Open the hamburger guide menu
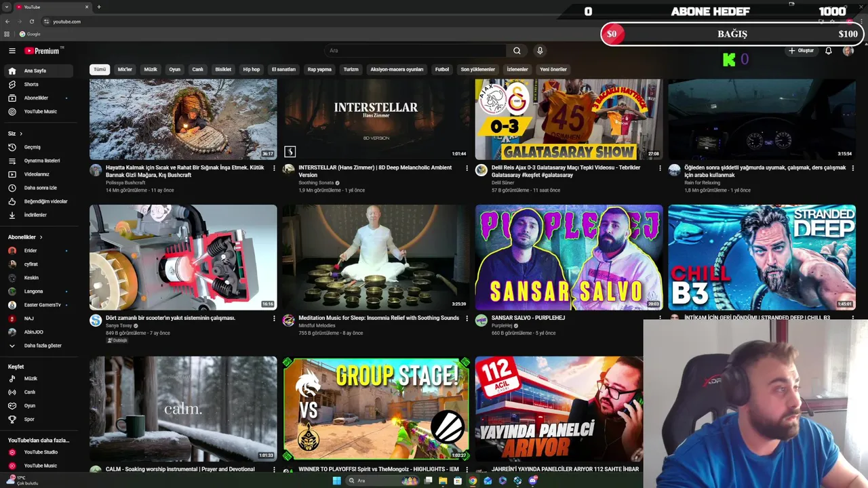Image resolution: width=868 pixels, height=488 pixels. [x=12, y=51]
